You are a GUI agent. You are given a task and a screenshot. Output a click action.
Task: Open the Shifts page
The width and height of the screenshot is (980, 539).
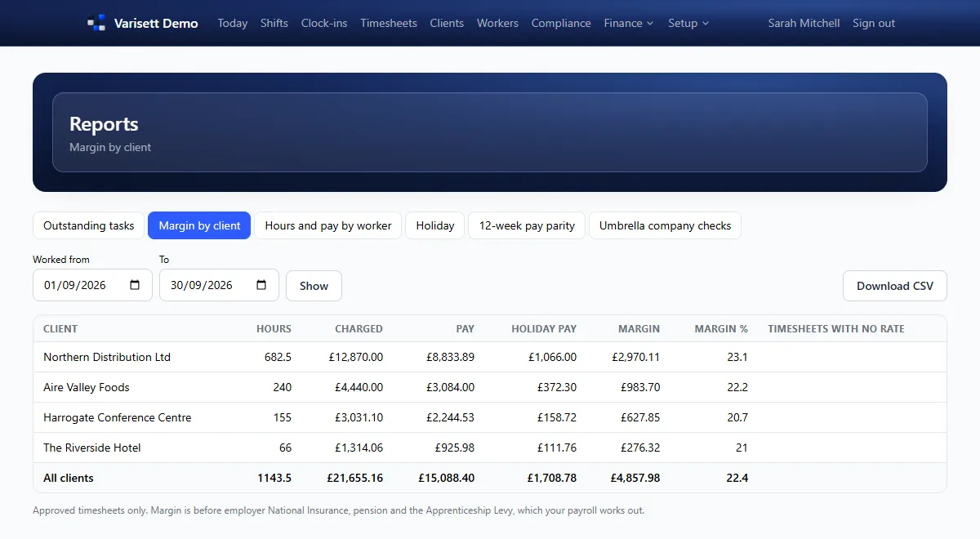(274, 23)
